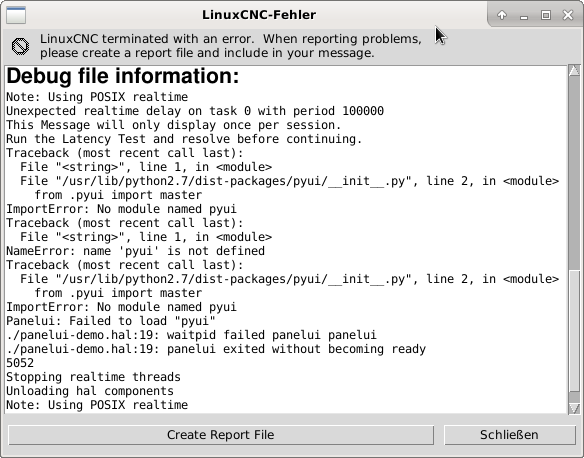Open the window menu icon in title bar
Screen dimensions: 584x458
click(16, 15)
